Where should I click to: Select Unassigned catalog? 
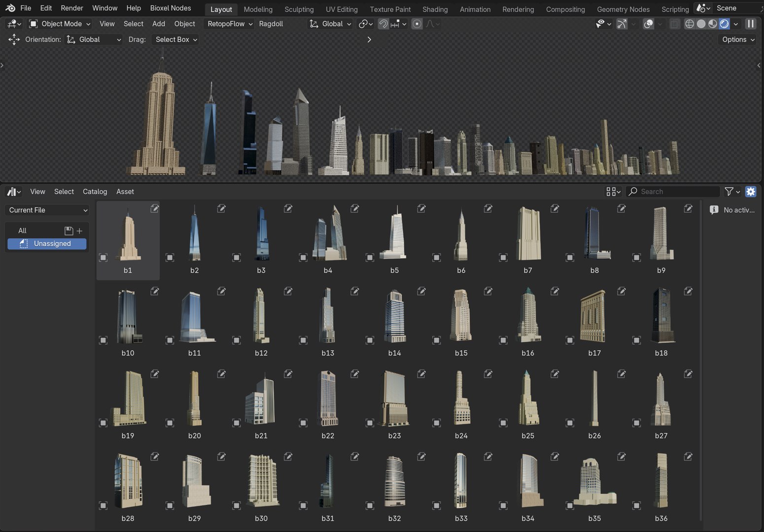click(x=47, y=244)
